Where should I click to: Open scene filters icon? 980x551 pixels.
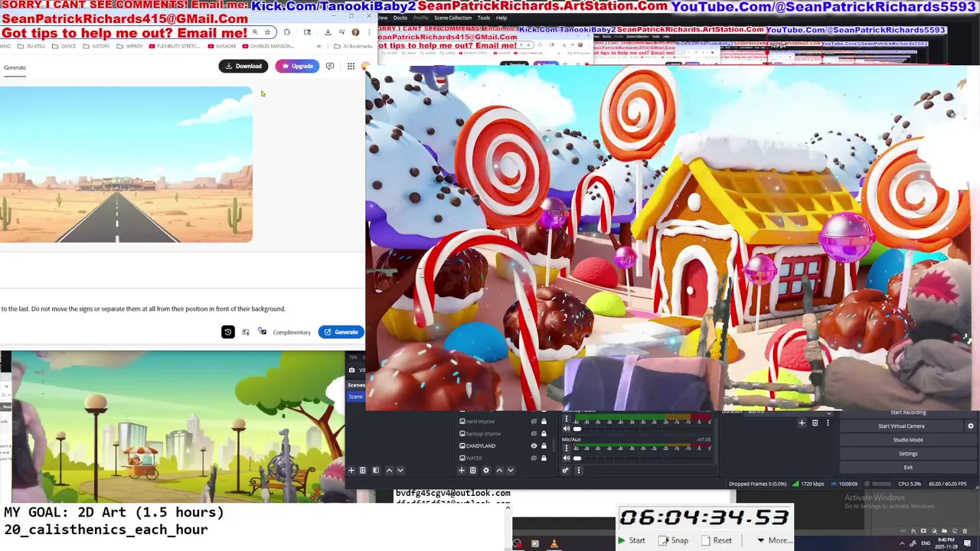point(375,470)
